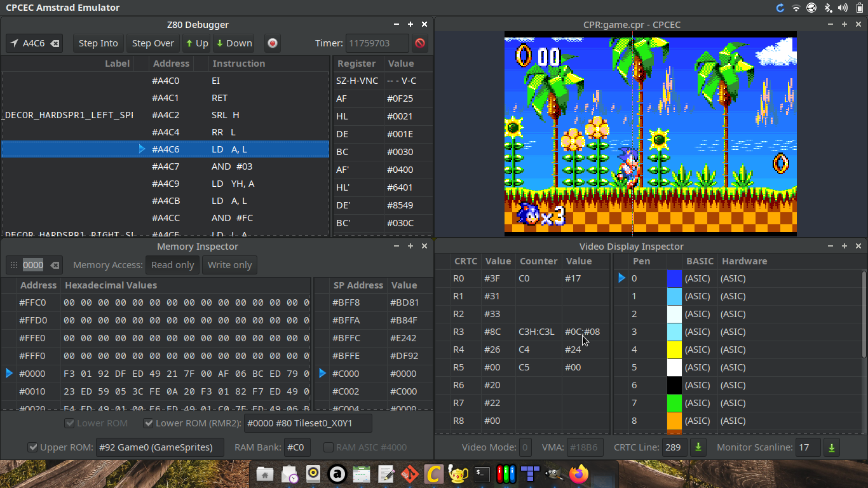
Task: Open the yellow C app in dock
Action: pos(434,474)
